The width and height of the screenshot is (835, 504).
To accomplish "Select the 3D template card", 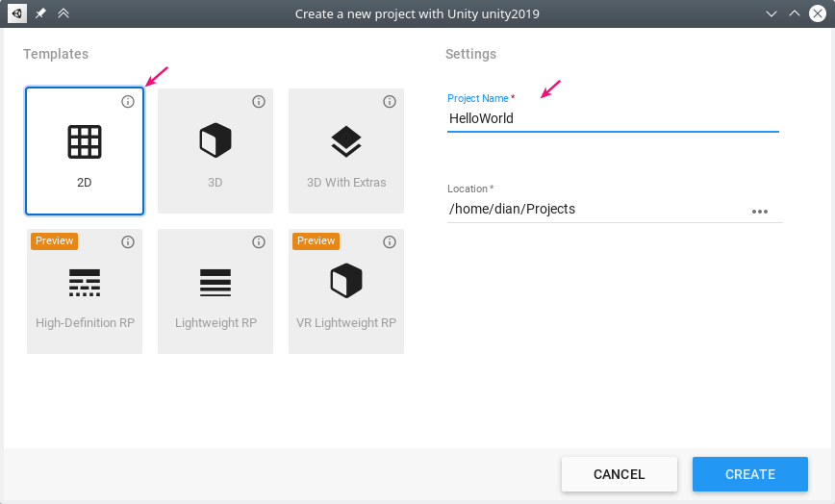I will point(215,151).
